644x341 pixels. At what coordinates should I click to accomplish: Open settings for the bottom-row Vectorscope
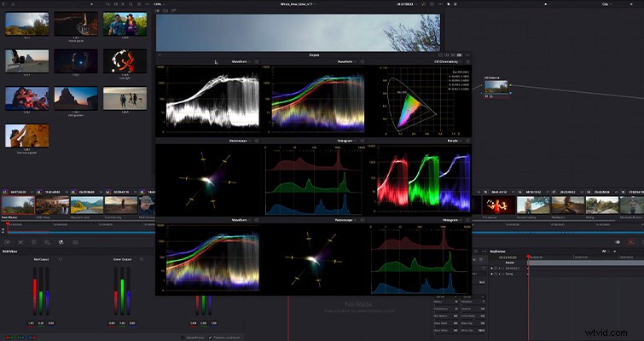tap(363, 220)
